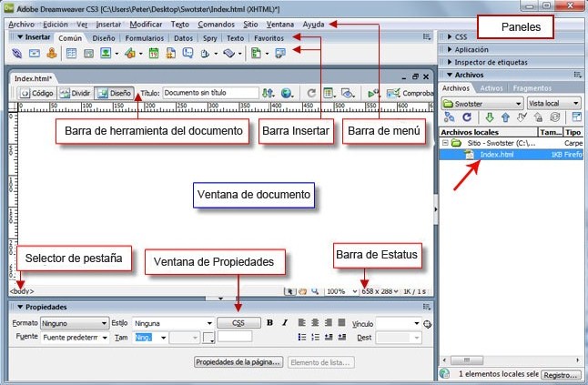Viewport: 588px width, 385px height.
Task: Check in files padlock icon
Action: (538, 117)
